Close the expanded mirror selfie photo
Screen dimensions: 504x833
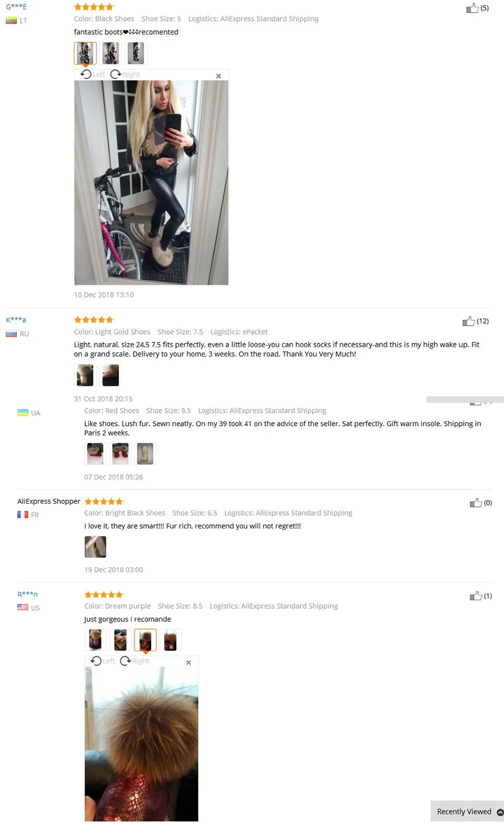tap(218, 76)
